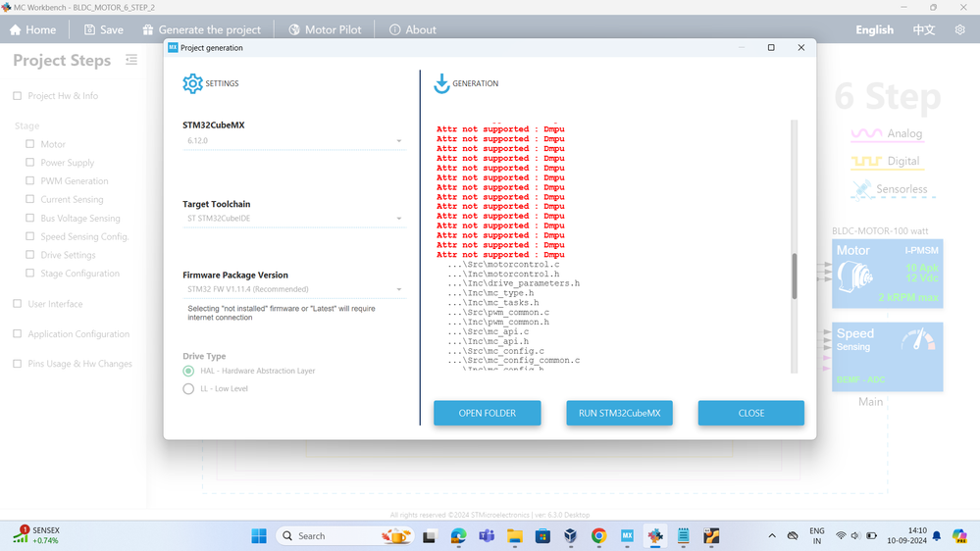Open Notepad icon in taskbar
Viewport: 980px width, 551px height.
(x=683, y=536)
